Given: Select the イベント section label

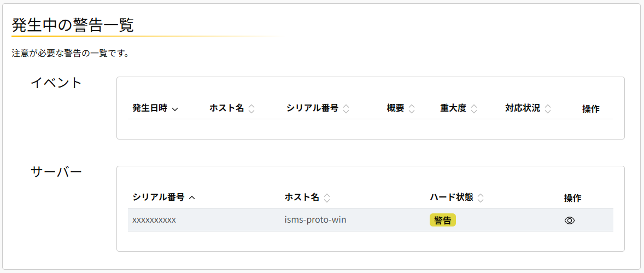Looking at the screenshot, I should (x=56, y=83).
